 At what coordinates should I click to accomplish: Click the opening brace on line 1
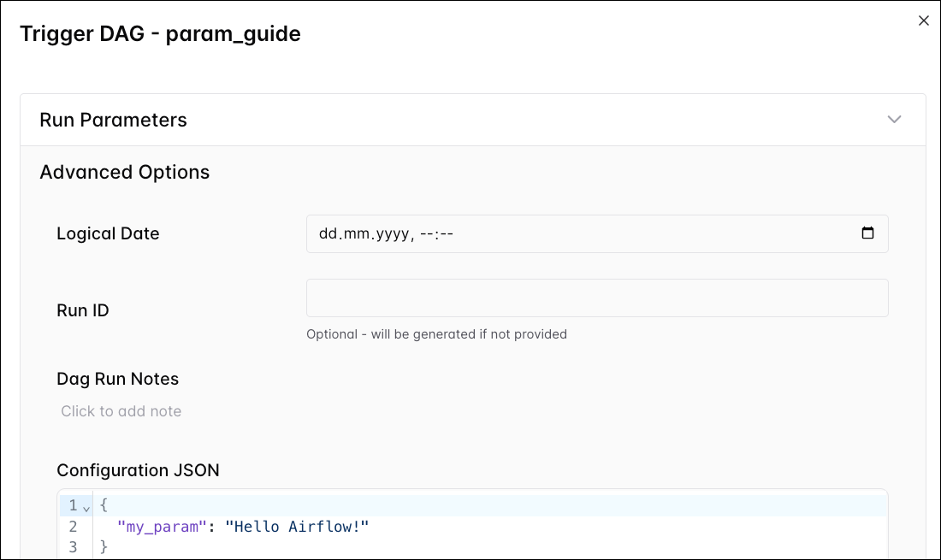tap(103, 505)
